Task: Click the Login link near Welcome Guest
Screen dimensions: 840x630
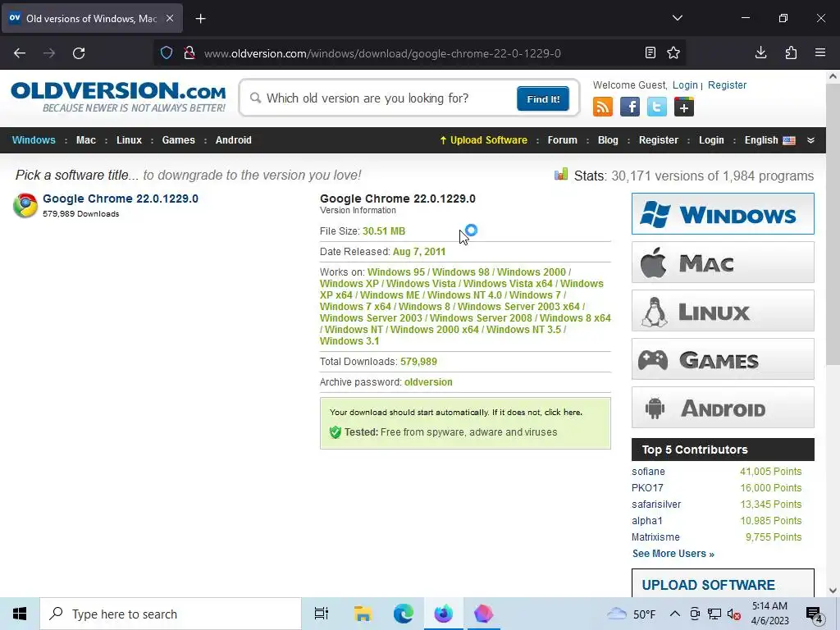Action: 685,85
